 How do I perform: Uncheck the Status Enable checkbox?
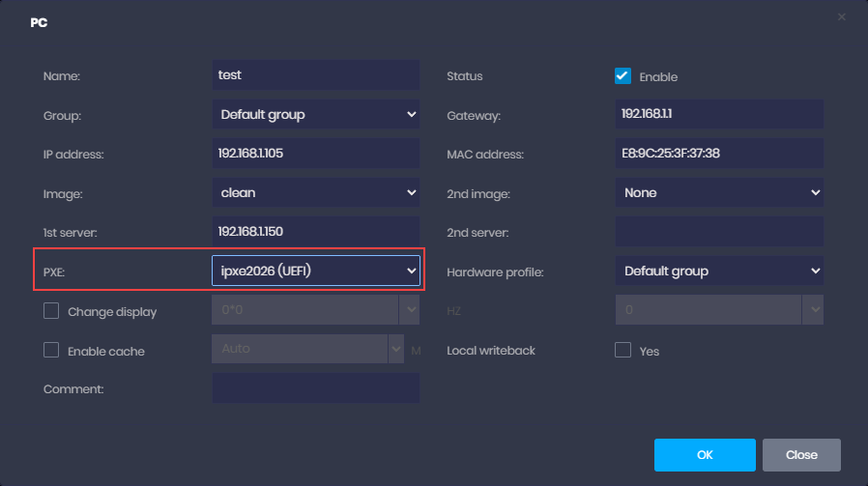point(622,76)
